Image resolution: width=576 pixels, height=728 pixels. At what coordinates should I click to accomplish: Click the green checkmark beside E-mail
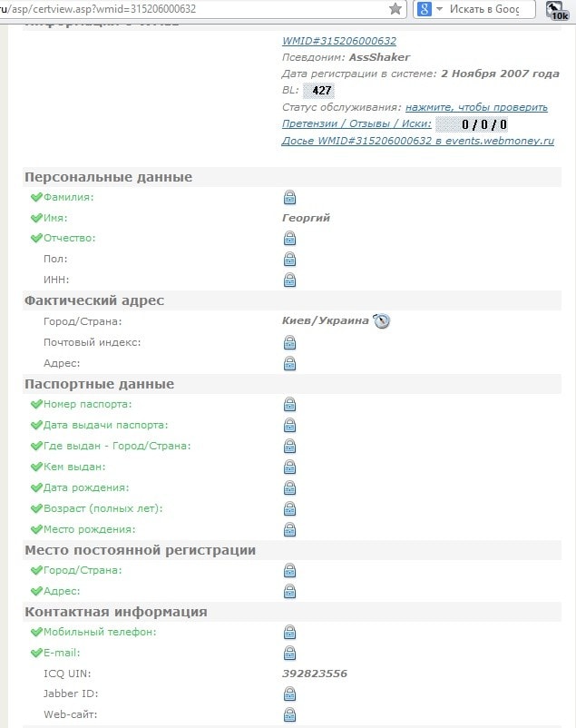(36, 653)
